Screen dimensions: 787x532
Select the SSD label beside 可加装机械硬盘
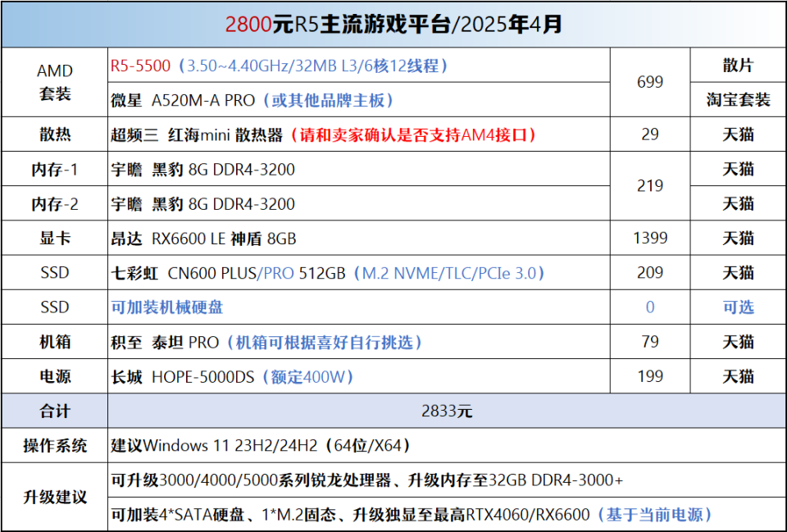tap(55, 307)
